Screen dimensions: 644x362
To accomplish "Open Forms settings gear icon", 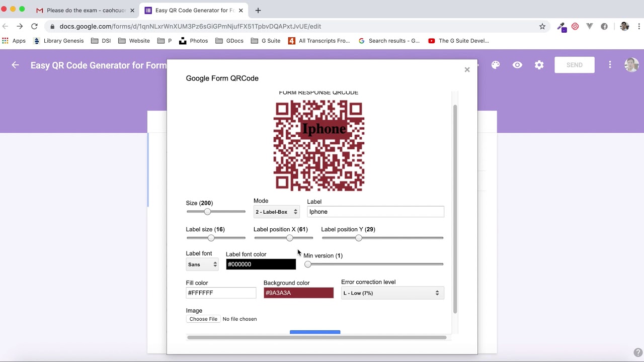I will 539,65.
